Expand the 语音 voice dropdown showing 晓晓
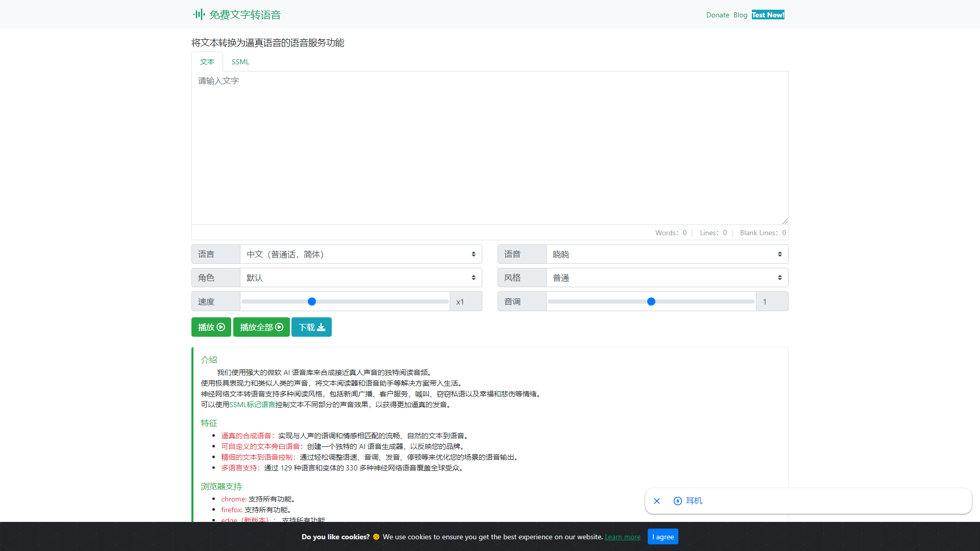The height and width of the screenshot is (551, 980). point(667,254)
